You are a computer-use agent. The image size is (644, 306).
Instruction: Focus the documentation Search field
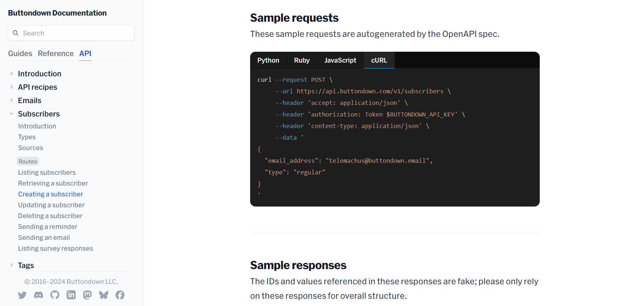(76, 33)
